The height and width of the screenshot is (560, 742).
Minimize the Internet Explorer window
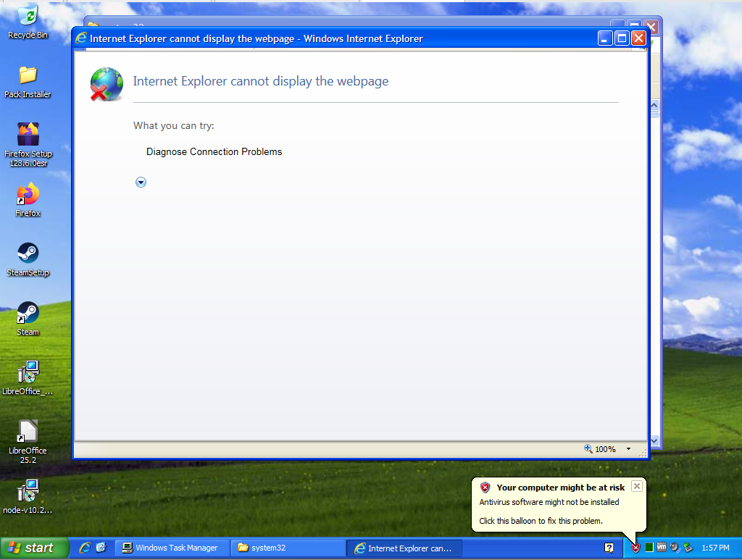click(605, 38)
